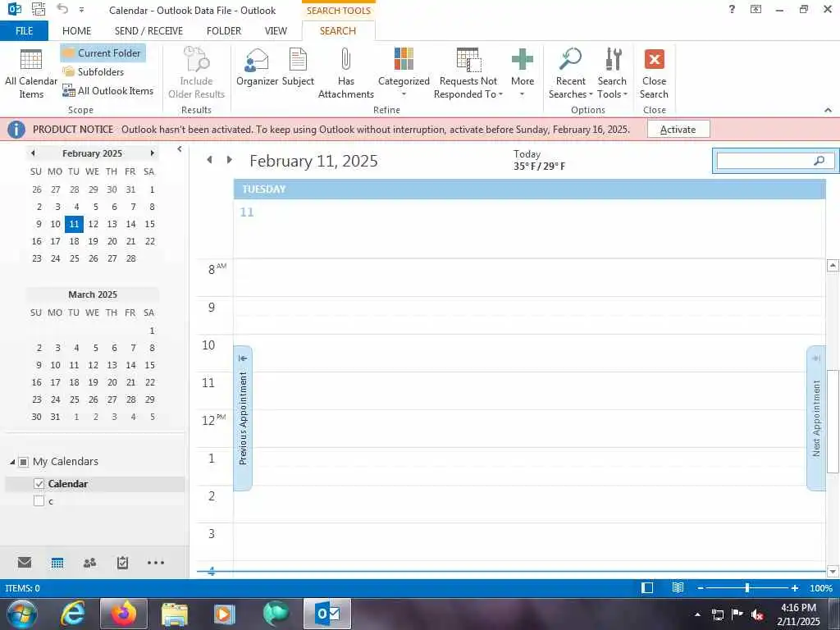Switch to Reading view in status bar
This screenshot has width=840, height=630.
tap(678, 588)
